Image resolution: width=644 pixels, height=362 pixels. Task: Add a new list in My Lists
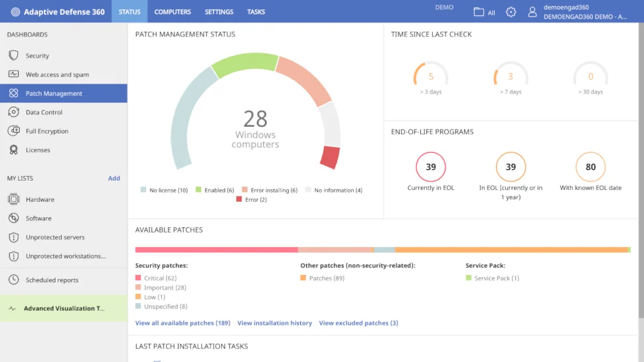(114, 178)
